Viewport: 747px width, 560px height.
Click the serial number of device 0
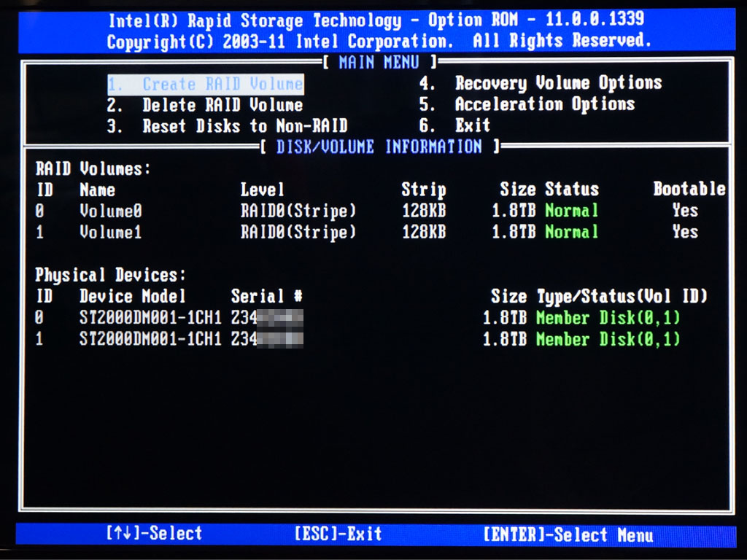point(267,318)
